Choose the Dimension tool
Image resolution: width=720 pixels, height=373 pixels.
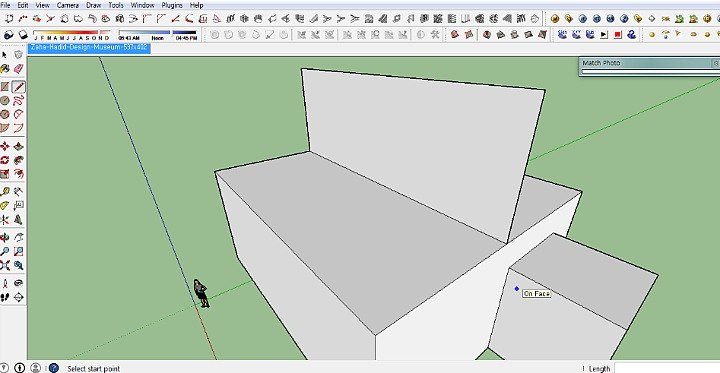point(18,192)
